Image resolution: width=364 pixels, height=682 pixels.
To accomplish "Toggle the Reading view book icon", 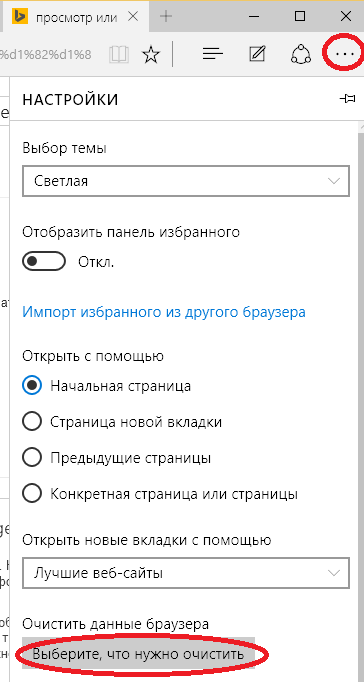I will 119,54.
